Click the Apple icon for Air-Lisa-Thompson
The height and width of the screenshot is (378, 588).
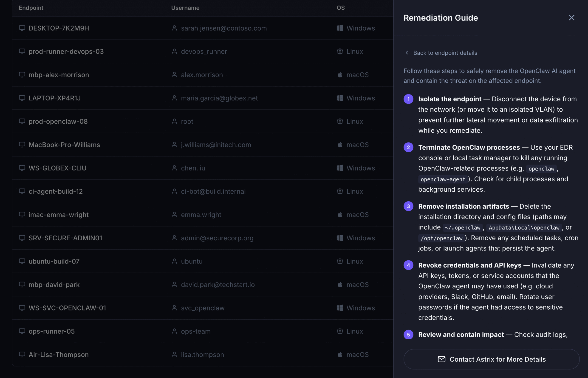340,354
